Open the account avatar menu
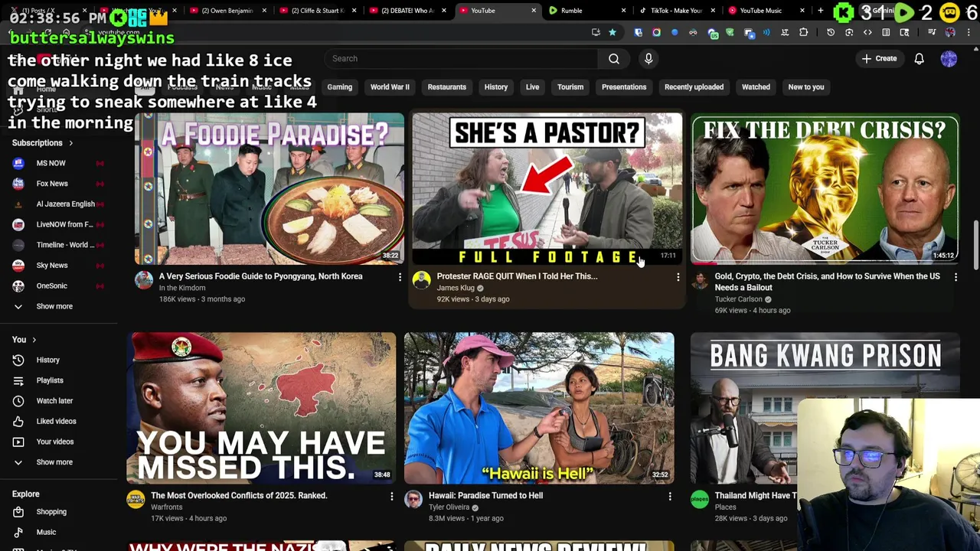 pyautogui.click(x=949, y=59)
